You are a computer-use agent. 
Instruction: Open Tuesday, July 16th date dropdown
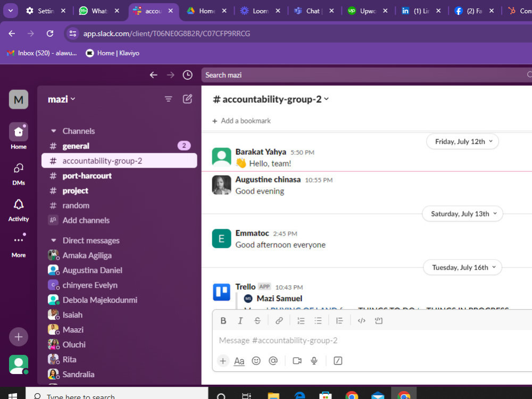click(462, 268)
